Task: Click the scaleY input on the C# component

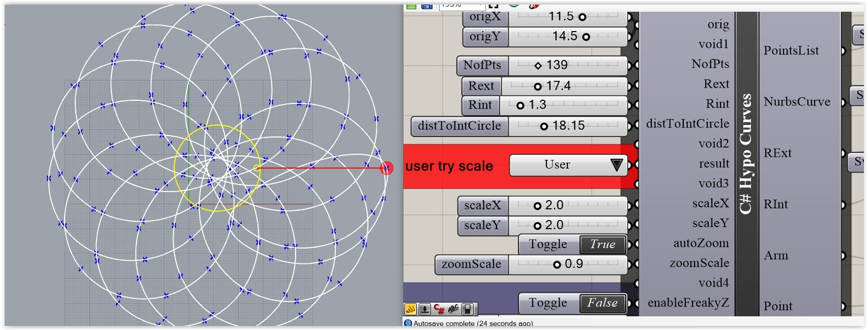Action: tap(710, 223)
